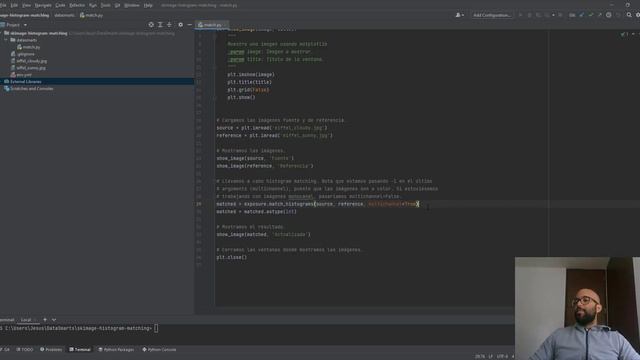Open Project panel settings gear
The height and width of the screenshot is (360, 640).
(x=180, y=25)
